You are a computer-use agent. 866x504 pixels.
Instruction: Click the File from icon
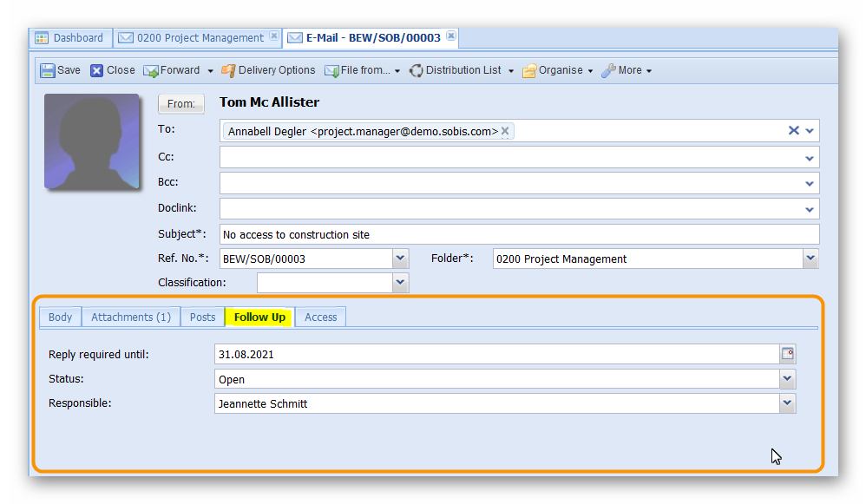(x=331, y=70)
